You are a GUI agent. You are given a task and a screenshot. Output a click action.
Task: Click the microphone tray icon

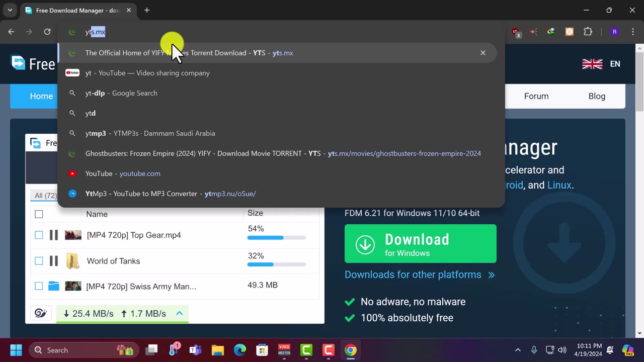pyautogui.click(x=534, y=350)
